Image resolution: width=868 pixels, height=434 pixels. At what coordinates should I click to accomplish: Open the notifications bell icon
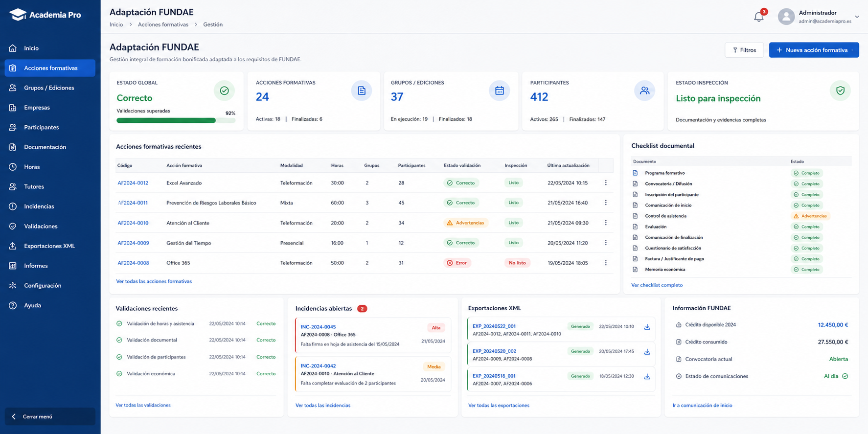coord(759,17)
